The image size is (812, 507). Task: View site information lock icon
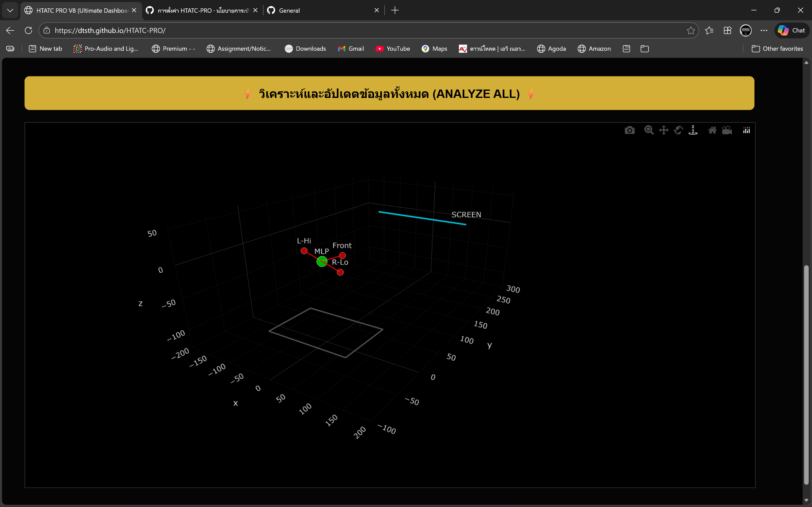click(x=47, y=30)
